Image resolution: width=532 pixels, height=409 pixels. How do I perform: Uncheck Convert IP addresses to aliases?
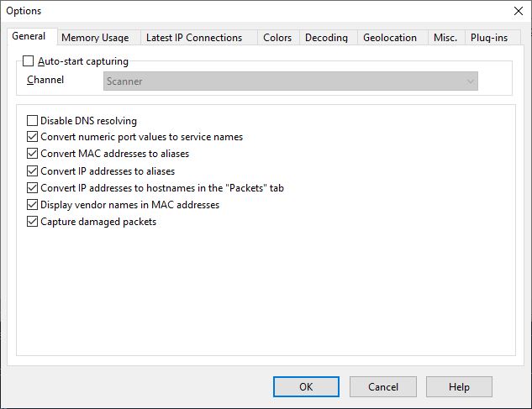click(33, 171)
